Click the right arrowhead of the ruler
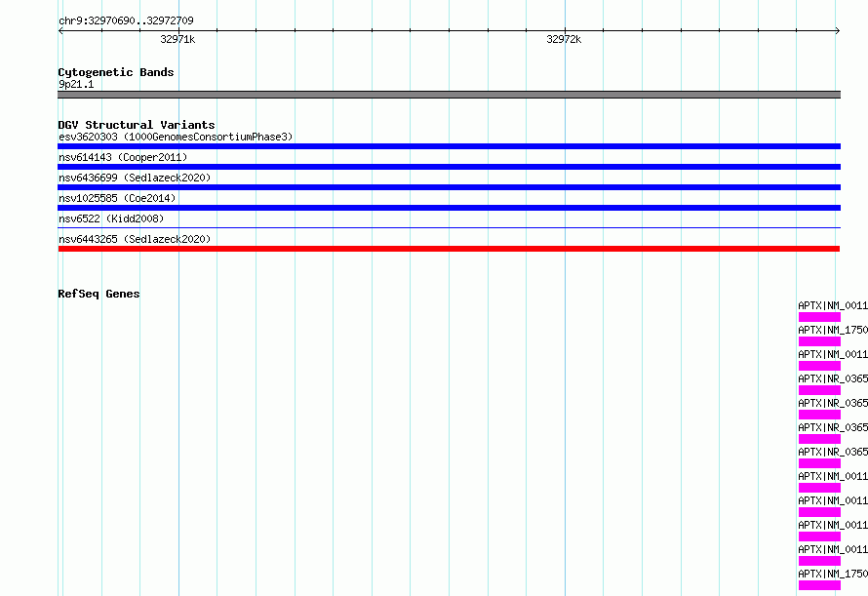Screen dimensions: 868x596 click(x=838, y=30)
